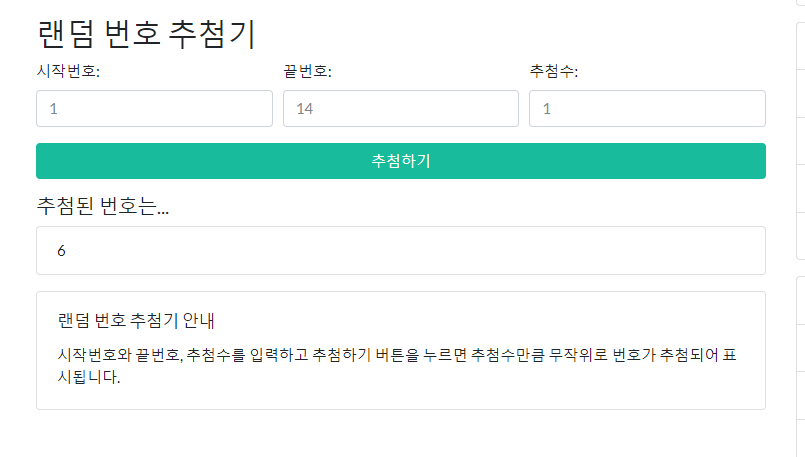
Task: Click into the 끝번호 input field
Action: pos(400,109)
